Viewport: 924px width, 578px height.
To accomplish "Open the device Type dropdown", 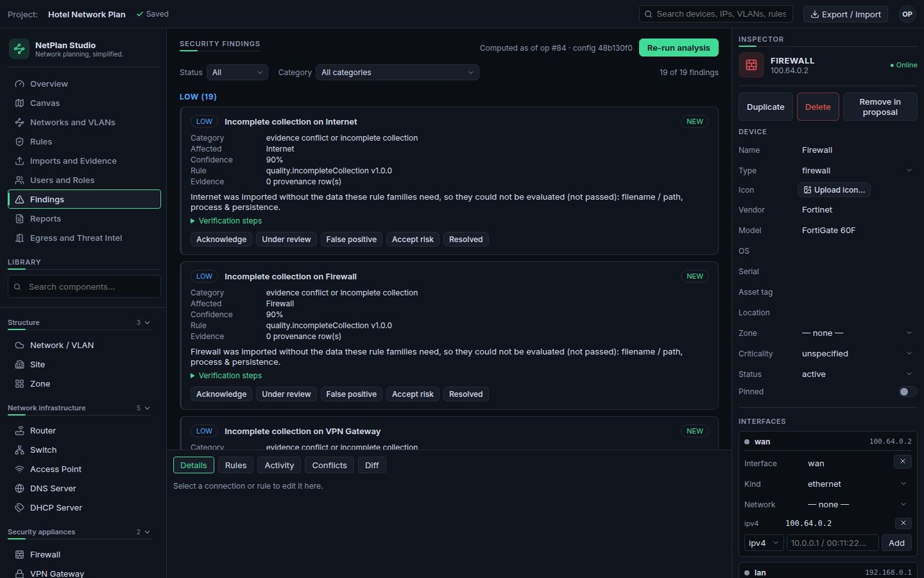I will tap(857, 170).
